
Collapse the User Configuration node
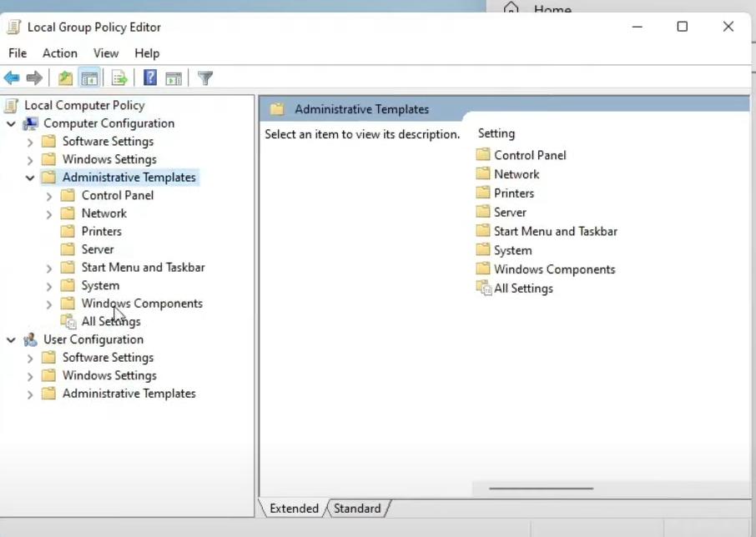coord(11,340)
